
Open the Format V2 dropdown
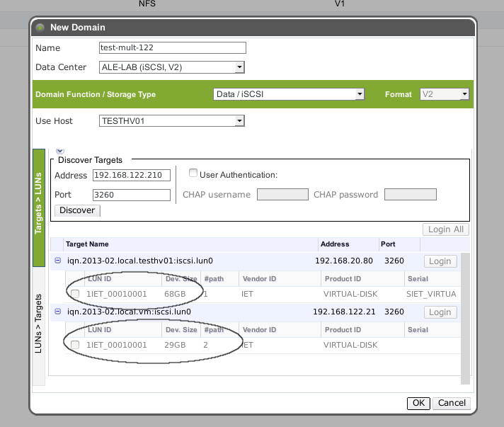464,94
